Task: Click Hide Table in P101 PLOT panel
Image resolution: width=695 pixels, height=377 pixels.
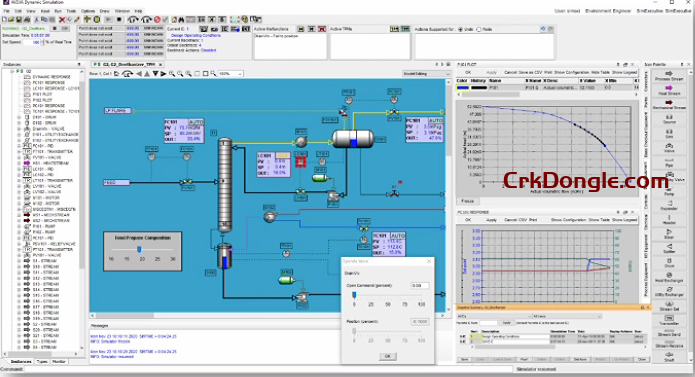Action: tap(601, 72)
